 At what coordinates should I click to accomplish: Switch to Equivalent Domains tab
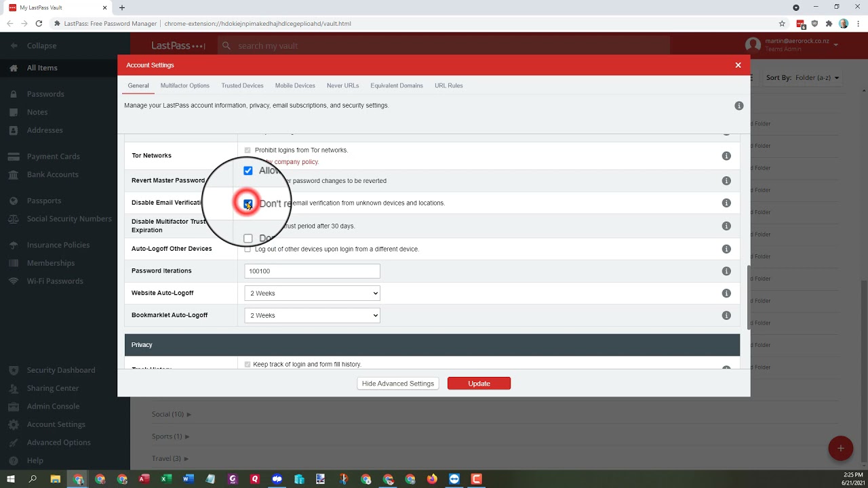[x=397, y=85]
